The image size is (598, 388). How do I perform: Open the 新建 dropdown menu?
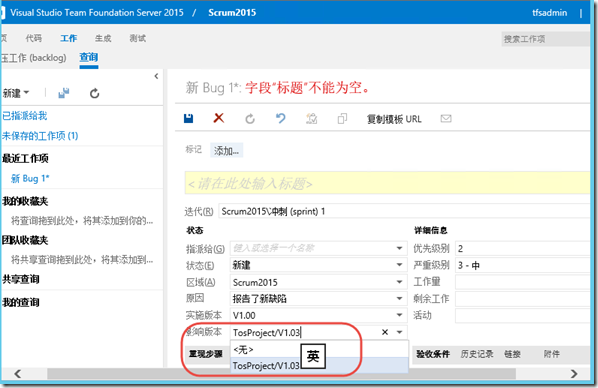click(16, 93)
